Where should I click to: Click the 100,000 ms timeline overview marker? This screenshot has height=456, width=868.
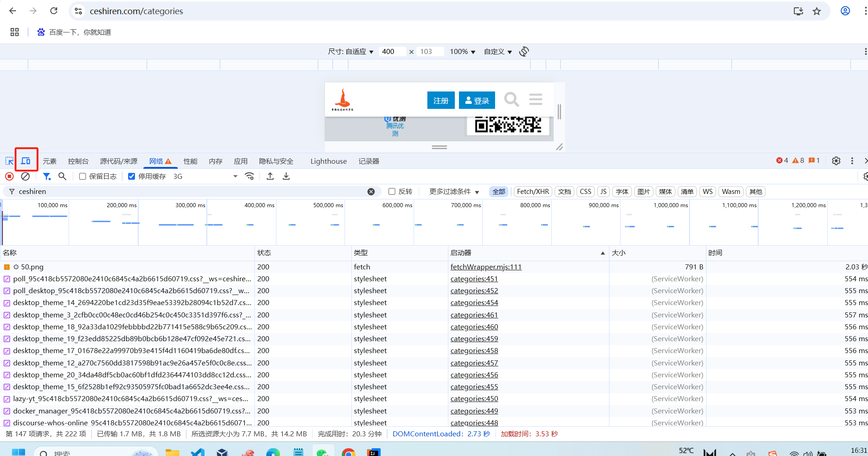click(x=52, y=205)
